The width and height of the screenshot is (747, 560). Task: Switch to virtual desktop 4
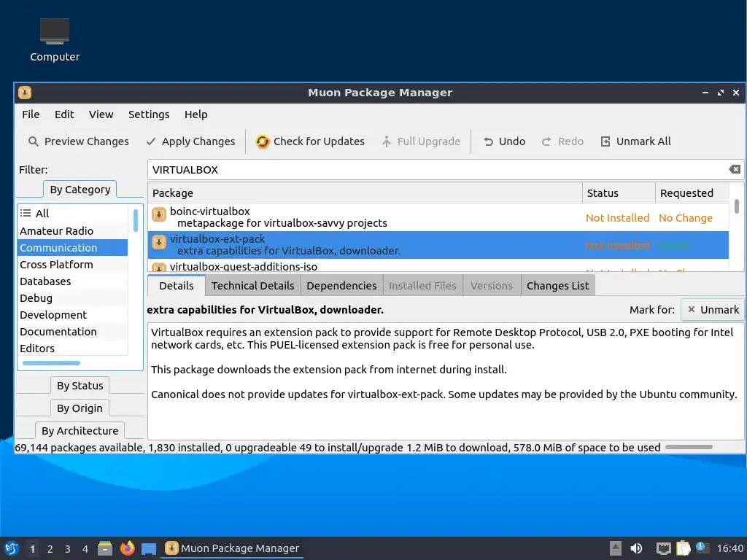85,549
